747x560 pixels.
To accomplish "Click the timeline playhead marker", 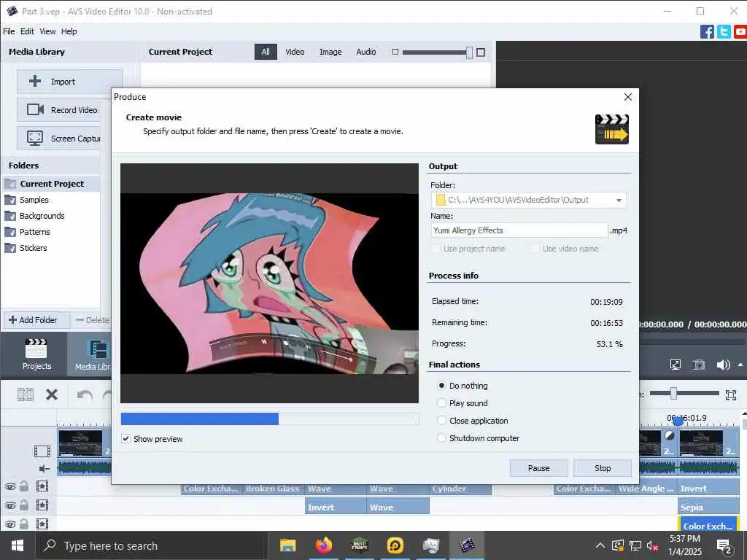I will point(678,421).
